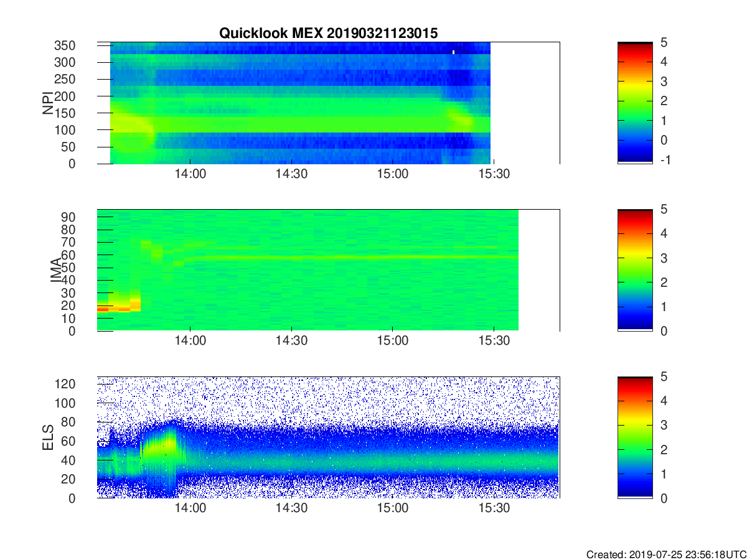Viewport: 747px width, 560px height.
Task: Click inside the NPI spectrogram plot
Action: (x=328, y=103)
